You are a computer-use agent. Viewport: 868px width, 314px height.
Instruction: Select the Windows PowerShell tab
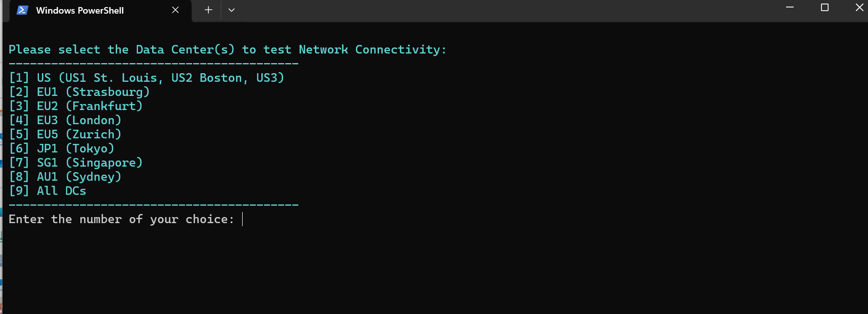(80, 11)
